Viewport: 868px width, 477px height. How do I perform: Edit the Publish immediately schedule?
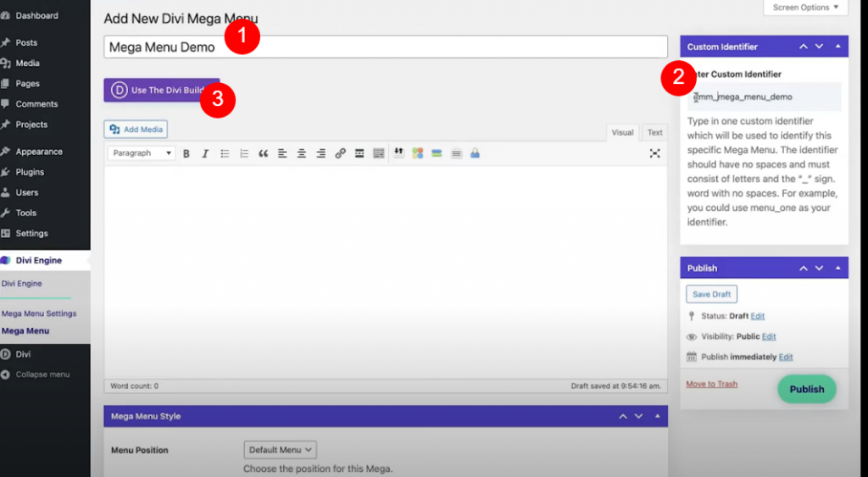(x=786, y=357)
